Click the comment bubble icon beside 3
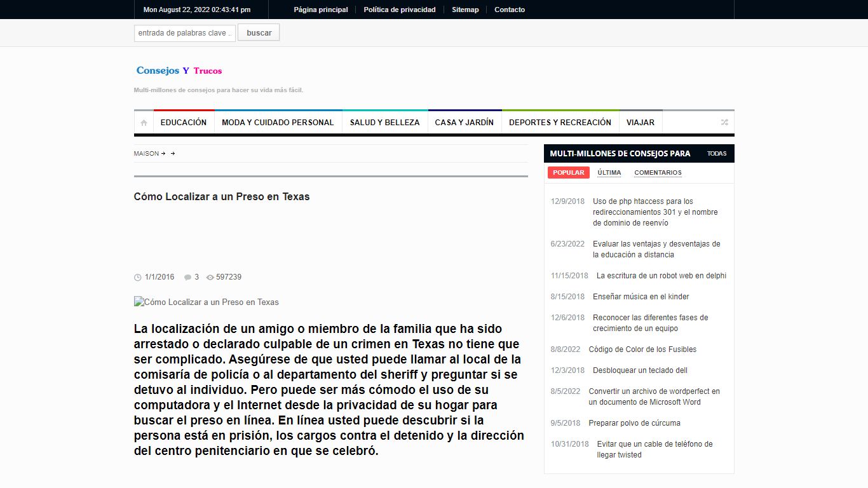Viewport: 868px width, 488px height. coord(187,277)
